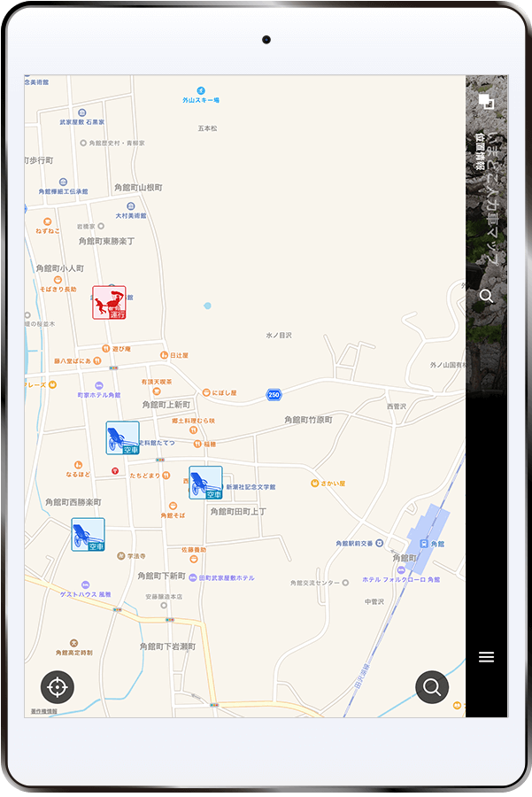Center map on current location

pos(58,686)
